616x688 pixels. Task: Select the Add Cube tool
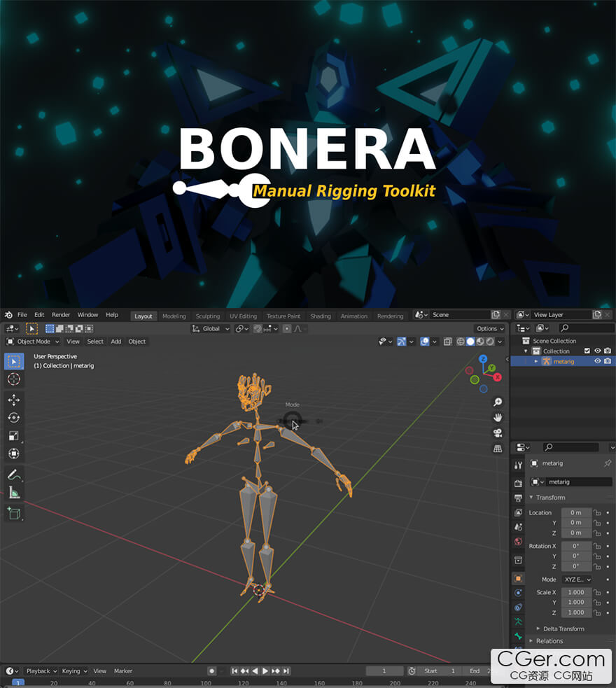click(x=14, y=513)
